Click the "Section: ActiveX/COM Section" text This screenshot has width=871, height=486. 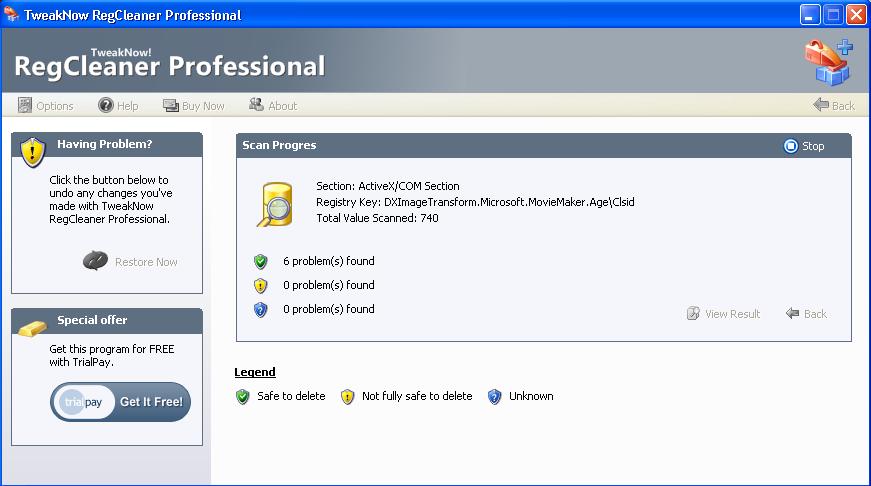[388, 186]
